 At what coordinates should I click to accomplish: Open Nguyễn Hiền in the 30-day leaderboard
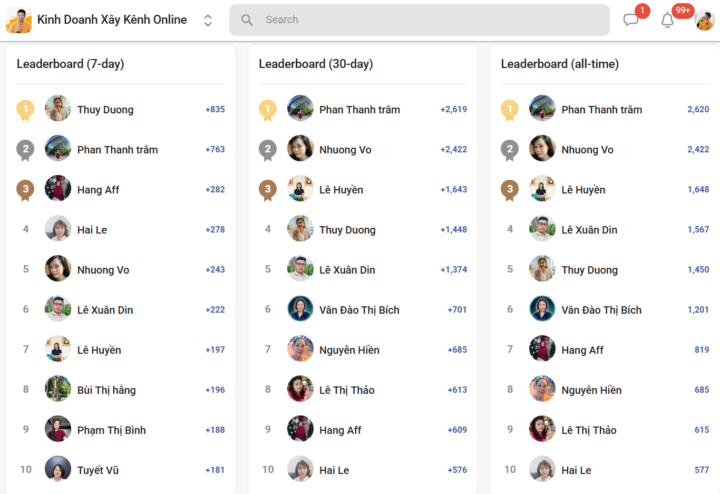pyautogui.click(x=349, y=350)
